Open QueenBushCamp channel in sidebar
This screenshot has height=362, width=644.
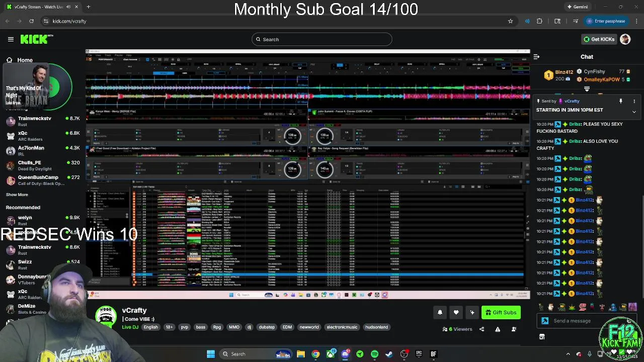(x=43, y=180)
